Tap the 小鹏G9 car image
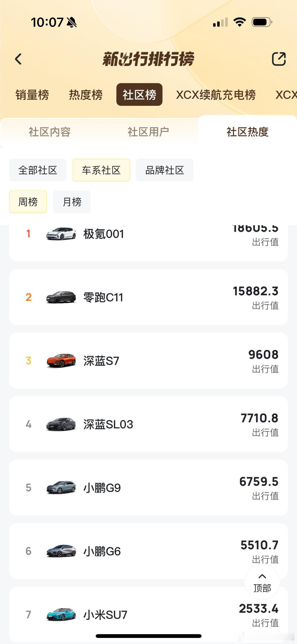The image size is (297, 644). [x=61, y=488]
